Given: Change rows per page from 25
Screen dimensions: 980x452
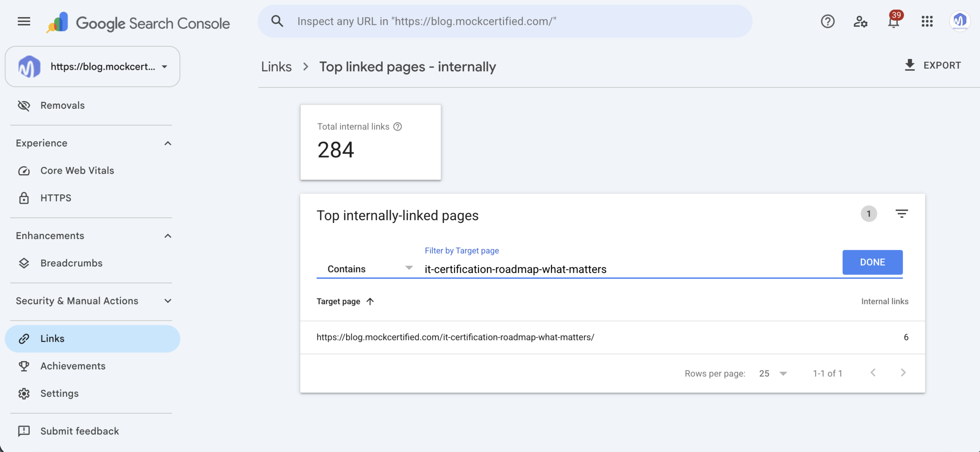Looking at the screenshot, I should coord(773,373).
